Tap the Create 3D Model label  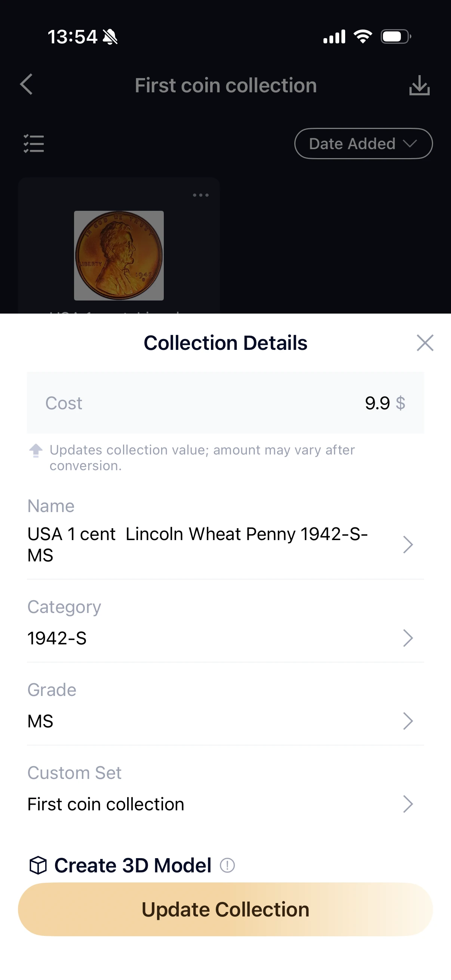click(132, 866)
